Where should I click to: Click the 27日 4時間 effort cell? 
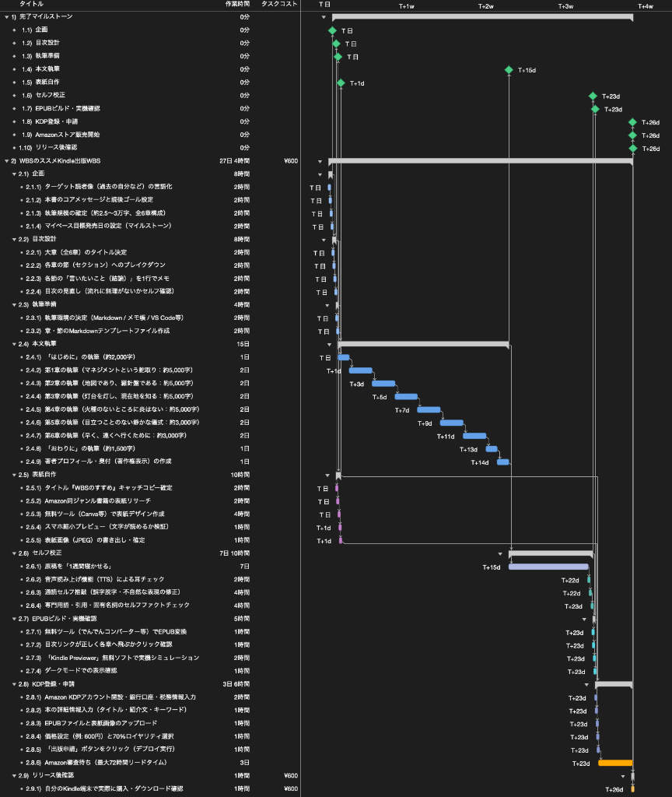(x=235, y=161)
